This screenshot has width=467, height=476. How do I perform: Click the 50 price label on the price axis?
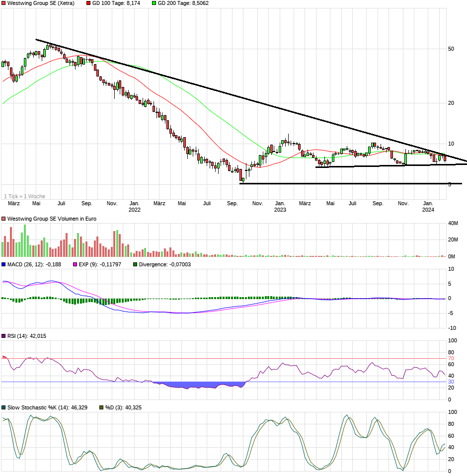tap(451, 49)
